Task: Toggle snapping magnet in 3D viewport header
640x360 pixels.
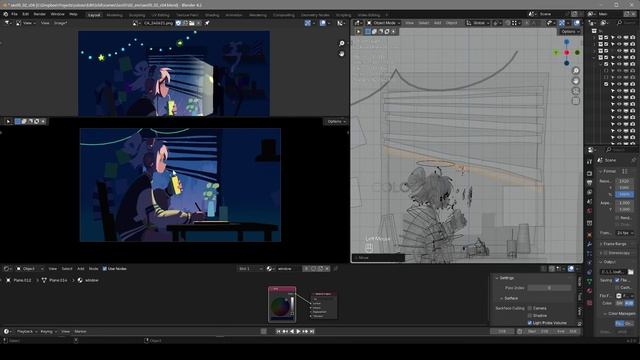Action: (508, 23)
